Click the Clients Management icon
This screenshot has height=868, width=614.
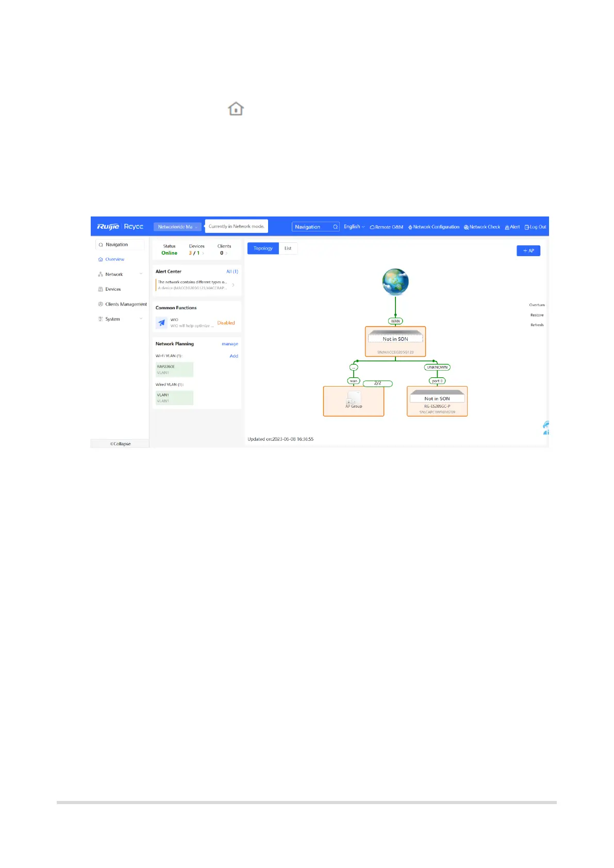[x=101, y=304]
